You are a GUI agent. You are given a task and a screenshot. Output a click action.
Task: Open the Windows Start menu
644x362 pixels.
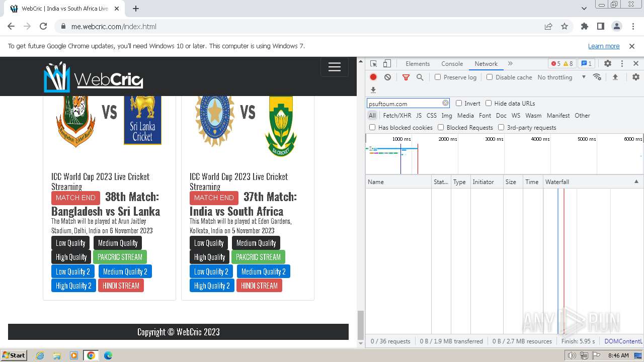(14, 355)
